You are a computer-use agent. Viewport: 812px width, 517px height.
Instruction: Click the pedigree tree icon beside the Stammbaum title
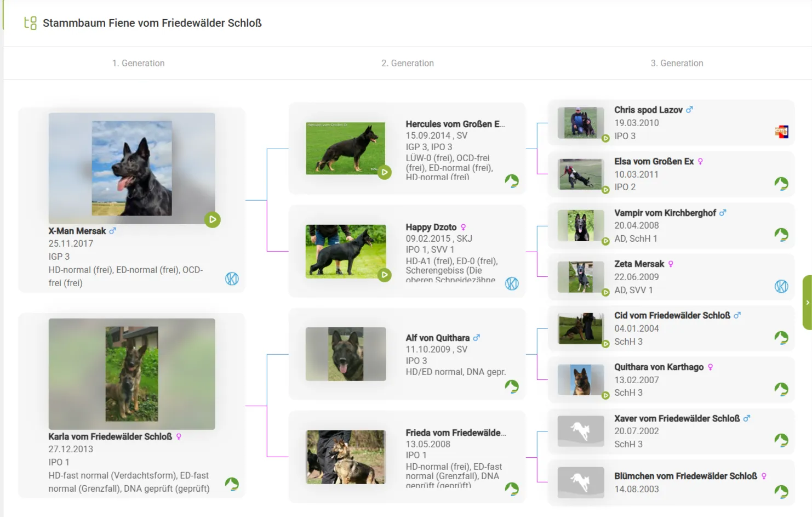(x=30, y=23)
